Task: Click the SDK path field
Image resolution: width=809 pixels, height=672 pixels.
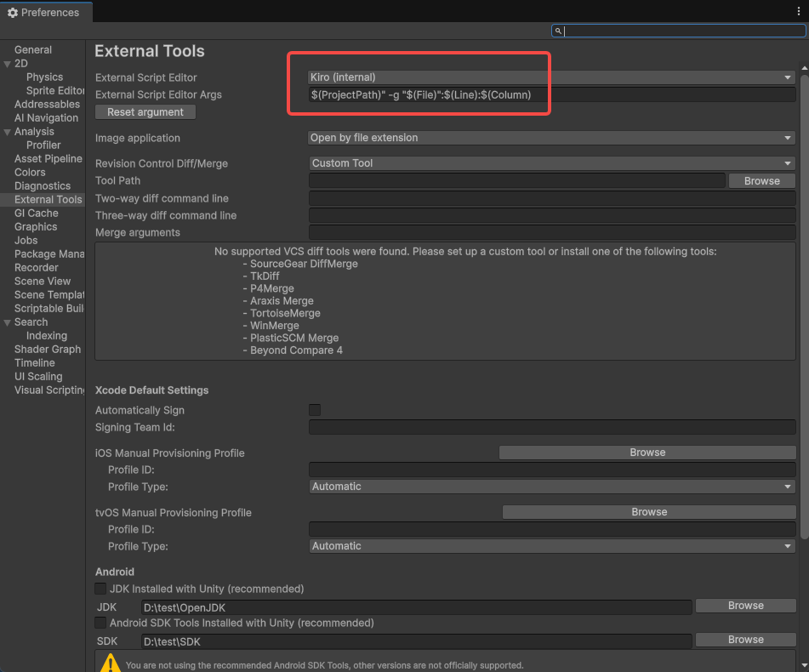Action: [416, 641]
